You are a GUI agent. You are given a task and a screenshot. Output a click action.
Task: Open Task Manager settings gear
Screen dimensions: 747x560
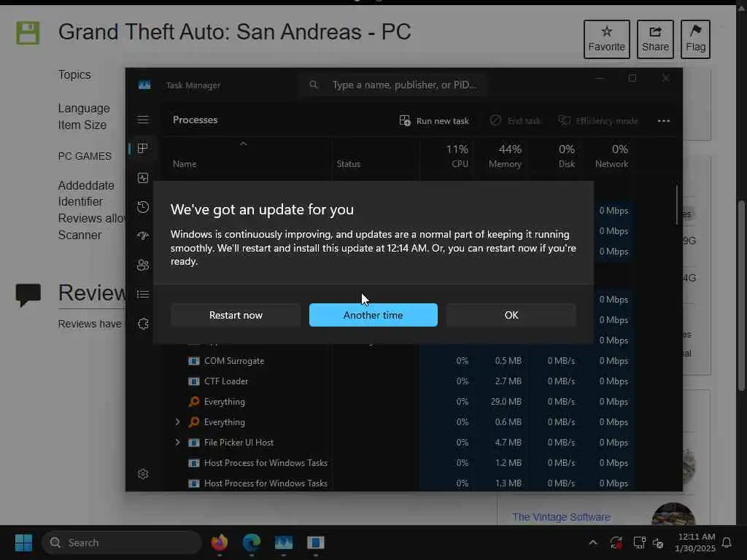[x=143, y=474]
